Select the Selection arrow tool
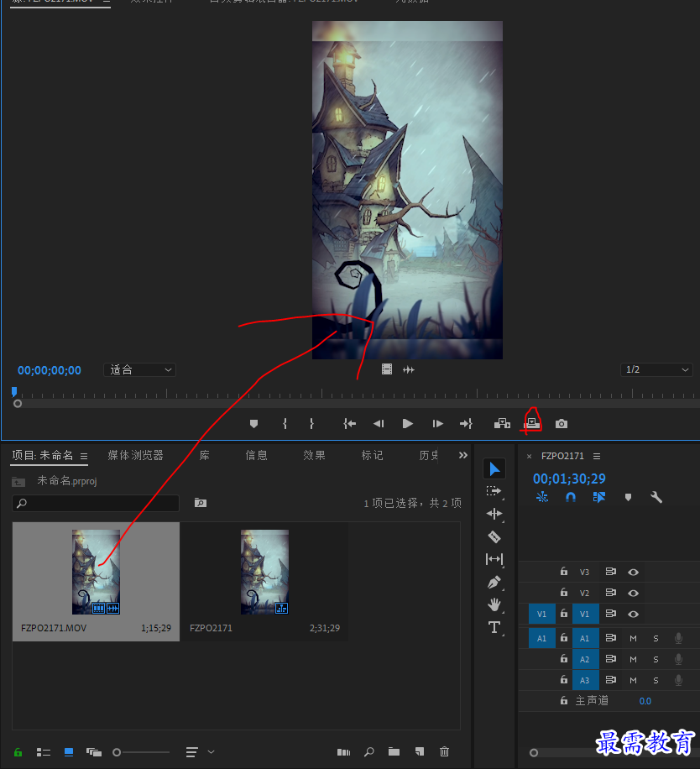700x769 pixels. tap(494, 468)
